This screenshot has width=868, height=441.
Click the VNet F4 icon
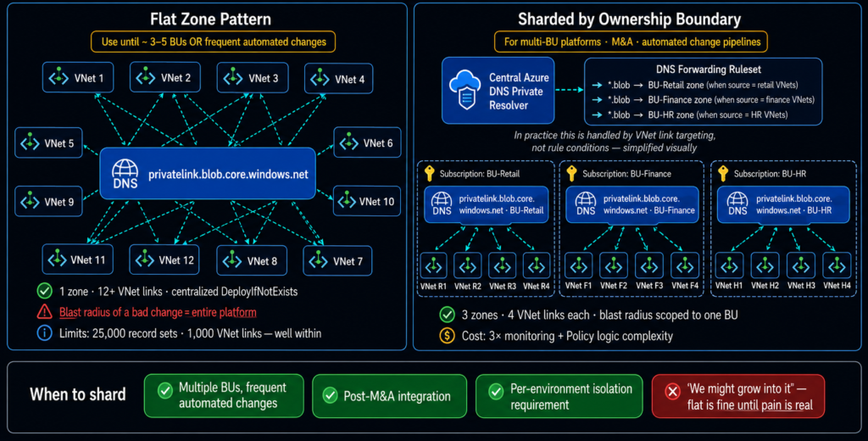[685, 266]
